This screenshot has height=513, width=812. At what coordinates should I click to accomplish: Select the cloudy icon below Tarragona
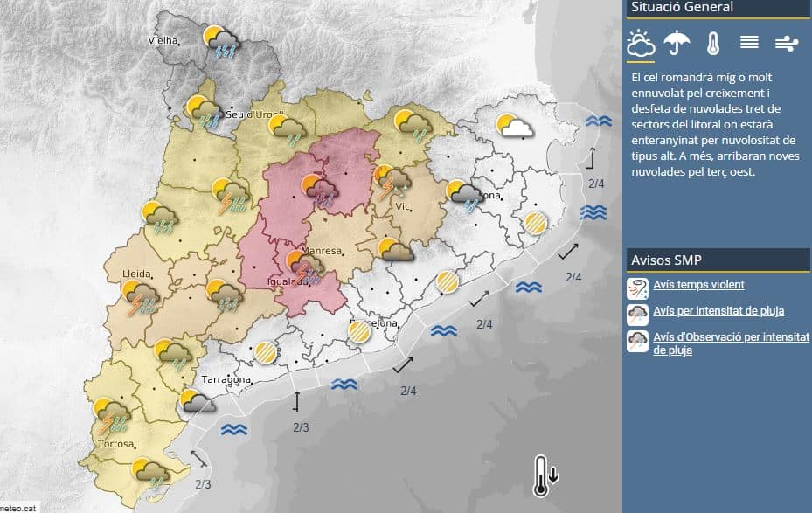click(x=198, y=401)
